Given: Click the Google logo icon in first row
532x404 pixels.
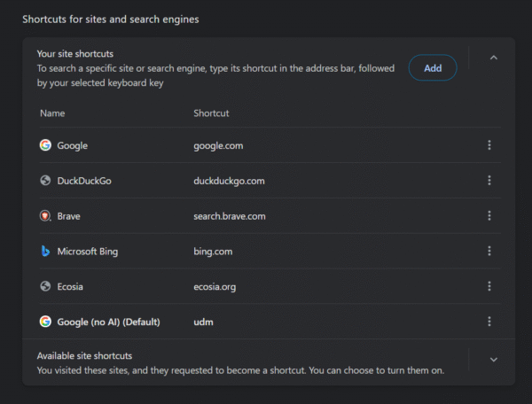Looking at the screenshot, I should point(45,145).
